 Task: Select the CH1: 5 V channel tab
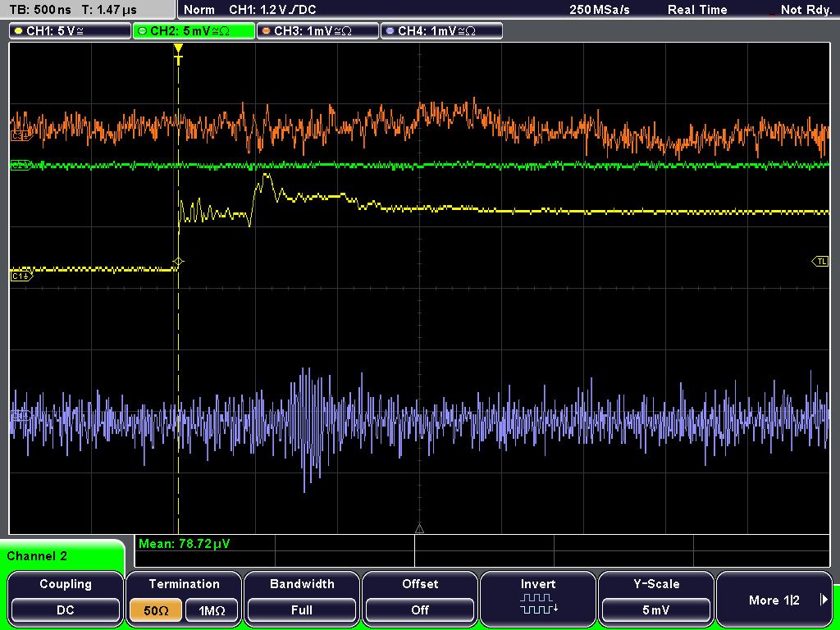point(71,31)
